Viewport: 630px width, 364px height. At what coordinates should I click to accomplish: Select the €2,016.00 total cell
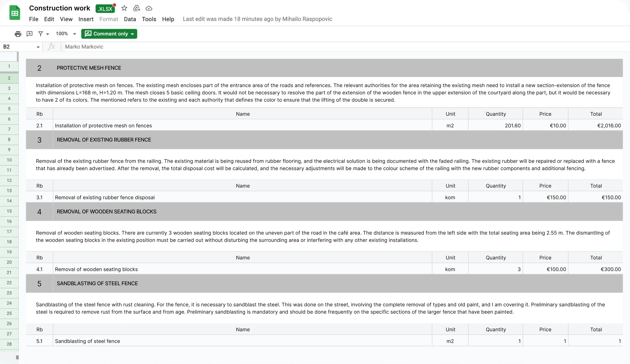tap(595, 126)
